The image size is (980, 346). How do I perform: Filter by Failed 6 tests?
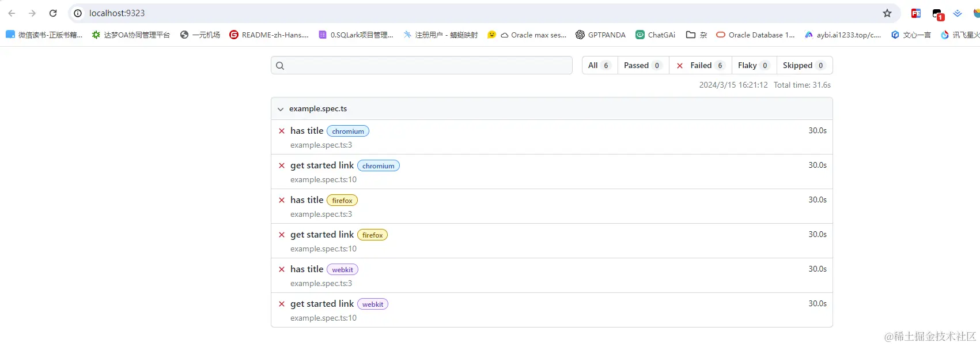701,65
